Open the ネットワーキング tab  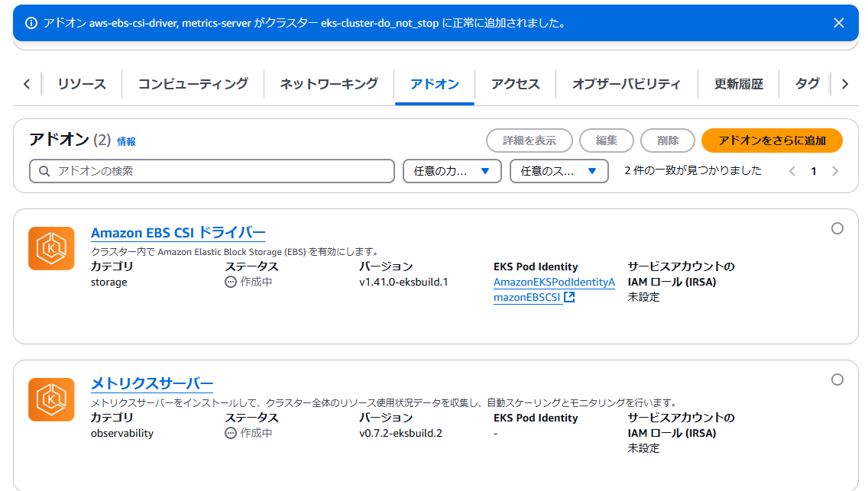(329, 84)
